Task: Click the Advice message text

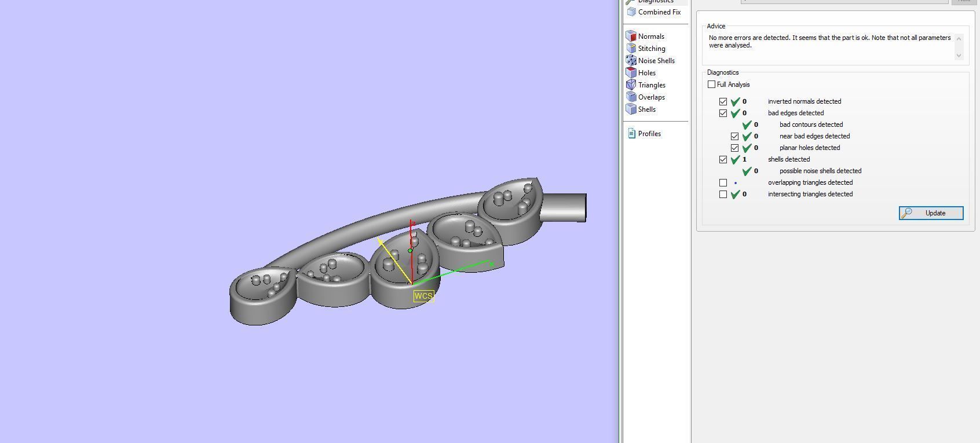Action: tap(829, 42)
